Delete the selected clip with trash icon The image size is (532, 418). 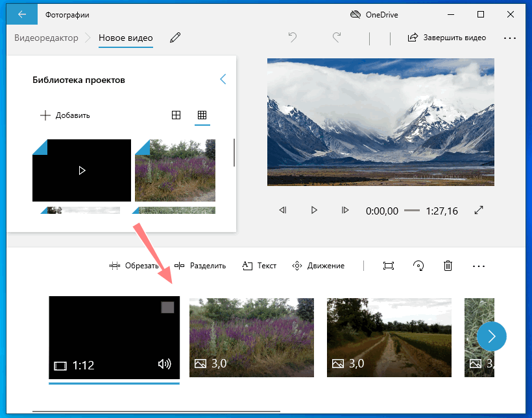[448, 266]
